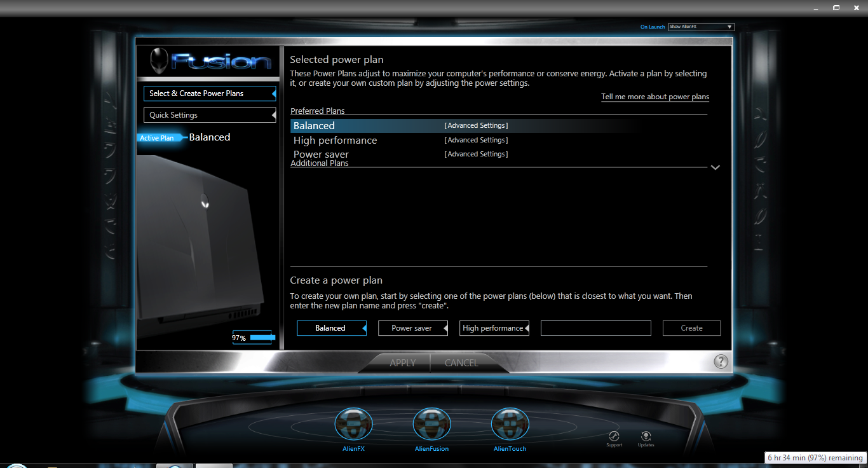Choose Balanced as the base plan button
Image resolution: width=868 pixels, height=468 pixels.
[x=332, y=328]
